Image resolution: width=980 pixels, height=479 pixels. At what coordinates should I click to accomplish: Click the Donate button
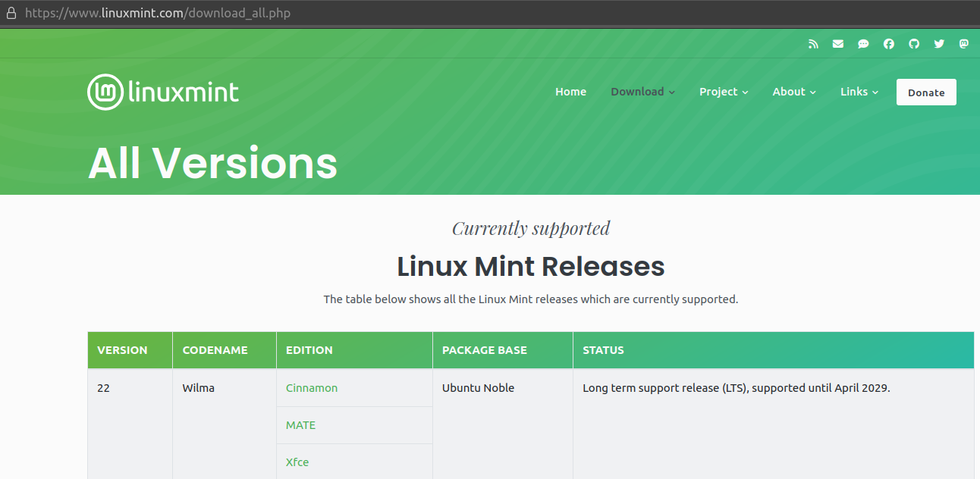(926, 92)
